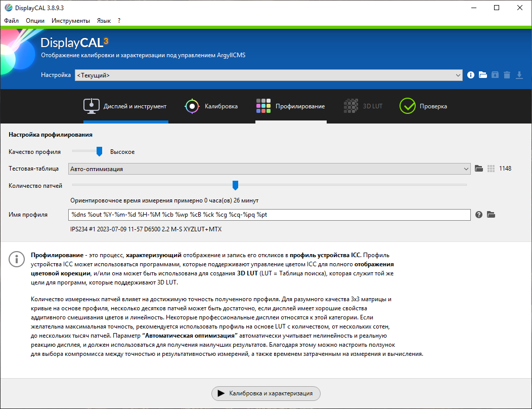This screenshot has height=409, width=532.
Task: Open testchart editor grid icon
Action: coord(491,169)
